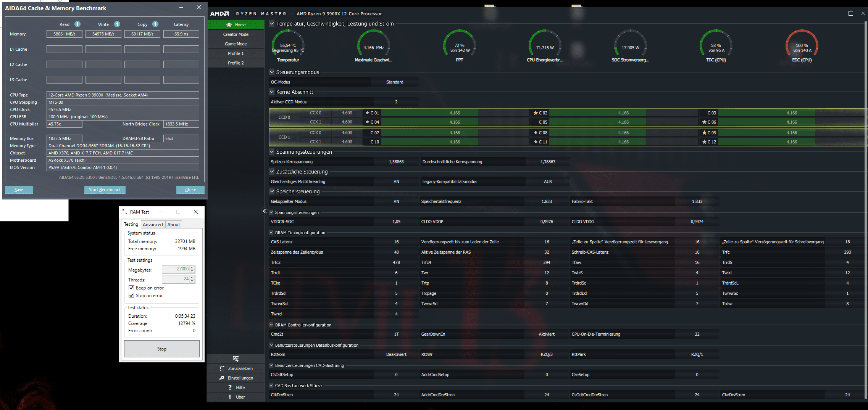Click the Copy info icon in AIDA64
868x410 pixels.
155,24
